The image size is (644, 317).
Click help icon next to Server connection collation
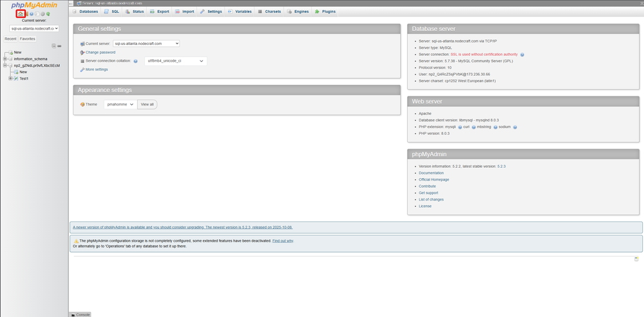(136, 61)
